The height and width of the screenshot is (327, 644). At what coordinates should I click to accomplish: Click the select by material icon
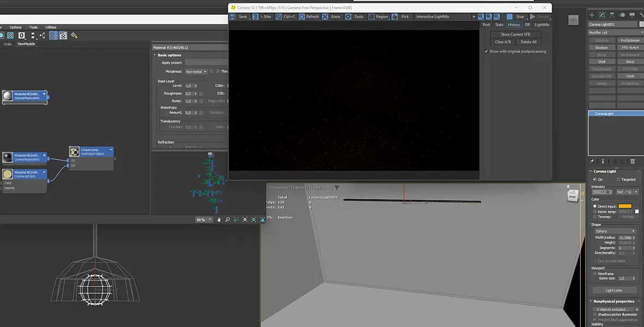click(74, 35)
